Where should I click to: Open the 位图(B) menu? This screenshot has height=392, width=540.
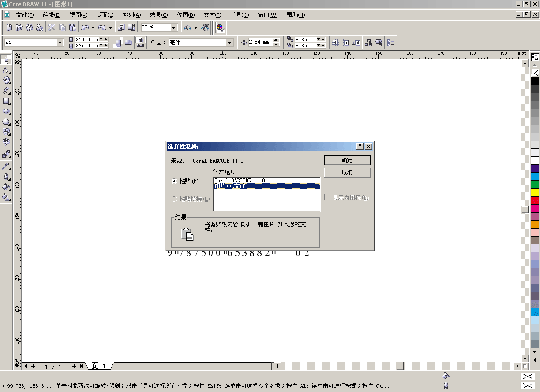(x=186, y=15)
